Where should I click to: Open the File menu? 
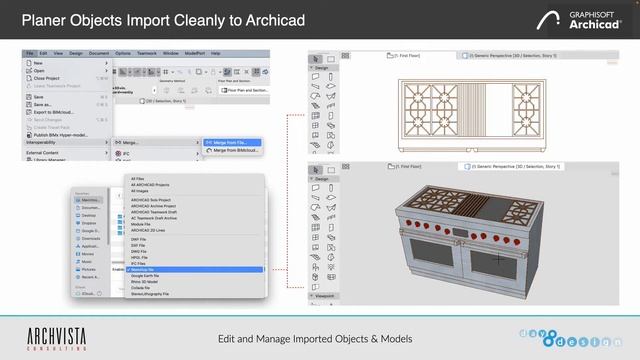(30, 53)
